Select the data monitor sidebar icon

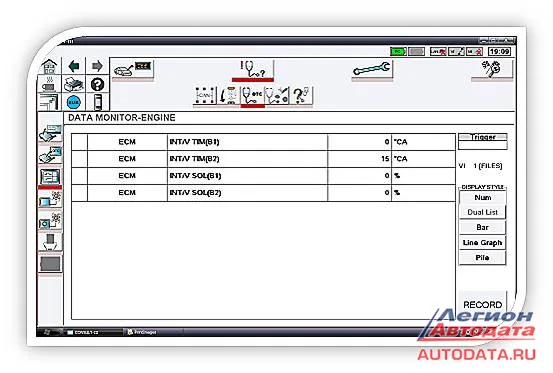pos(50,177)
